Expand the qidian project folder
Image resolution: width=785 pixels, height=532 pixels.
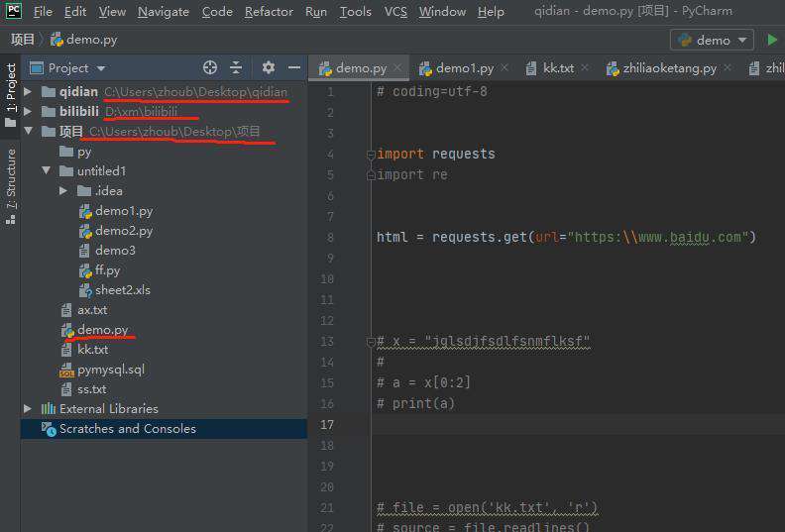pyautogui.click(x=28, y=91)
